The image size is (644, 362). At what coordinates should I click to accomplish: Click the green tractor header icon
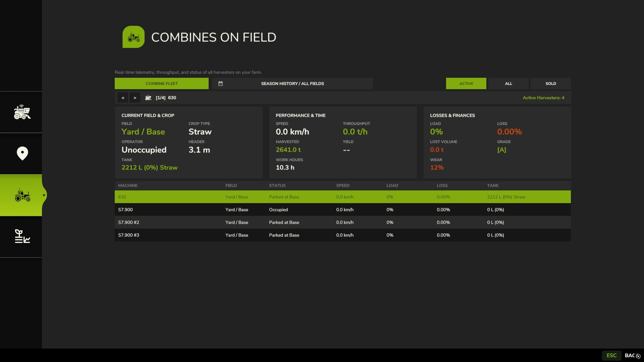click(133, 37)
